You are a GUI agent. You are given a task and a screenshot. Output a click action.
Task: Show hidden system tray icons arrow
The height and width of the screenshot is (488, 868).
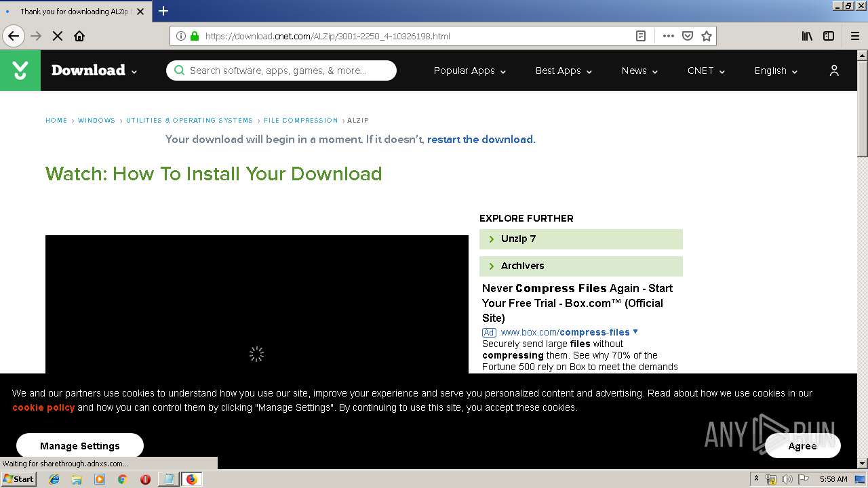(x=756, y=479)
